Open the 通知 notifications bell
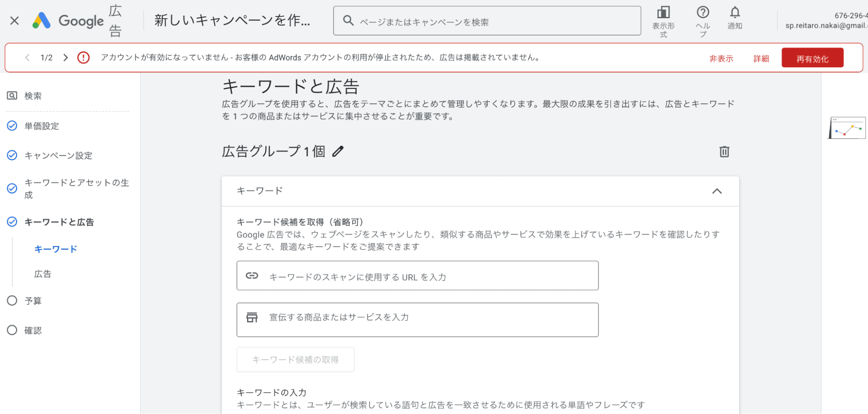 tap(735, 13)
